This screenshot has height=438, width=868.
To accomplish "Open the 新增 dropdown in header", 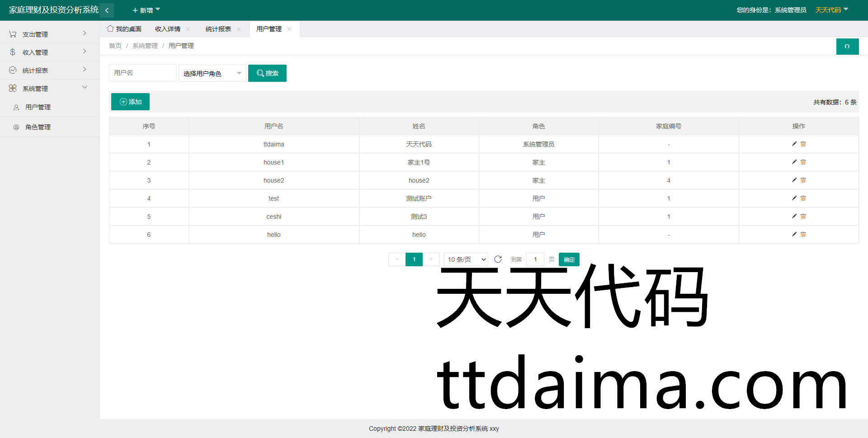I will tap(146, 10).
